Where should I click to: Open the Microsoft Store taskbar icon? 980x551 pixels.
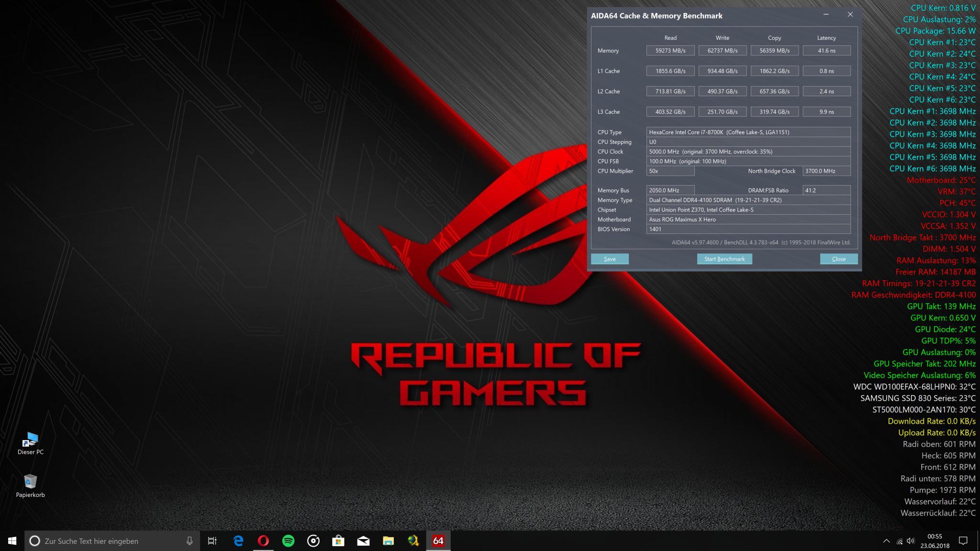pos(338,541)
